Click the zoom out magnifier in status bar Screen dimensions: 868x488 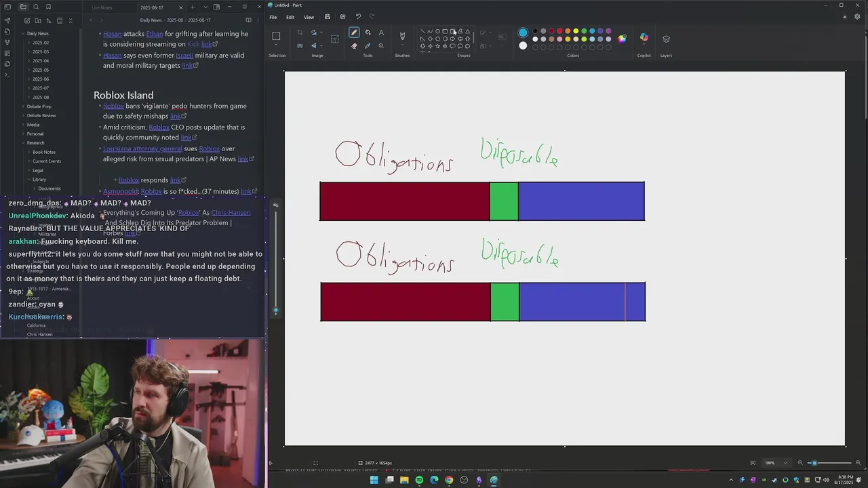pyautogui.click(x=800, y=463)
